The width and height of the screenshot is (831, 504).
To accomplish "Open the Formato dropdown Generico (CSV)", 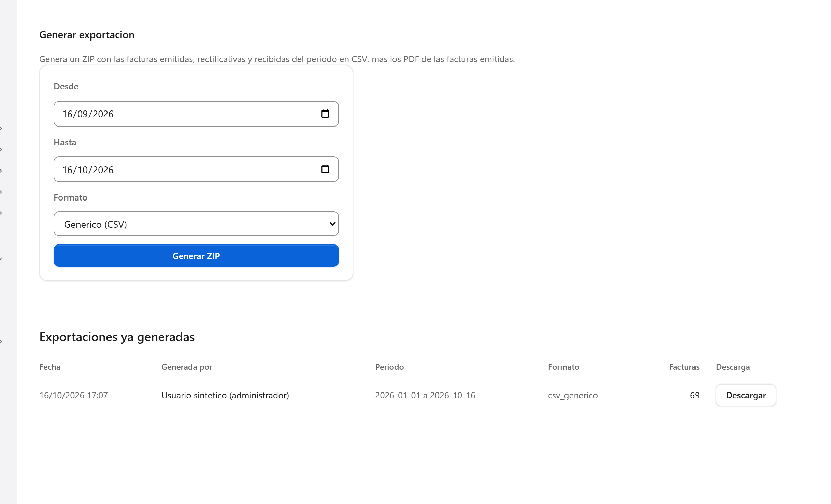I will [x=196, y=224].
